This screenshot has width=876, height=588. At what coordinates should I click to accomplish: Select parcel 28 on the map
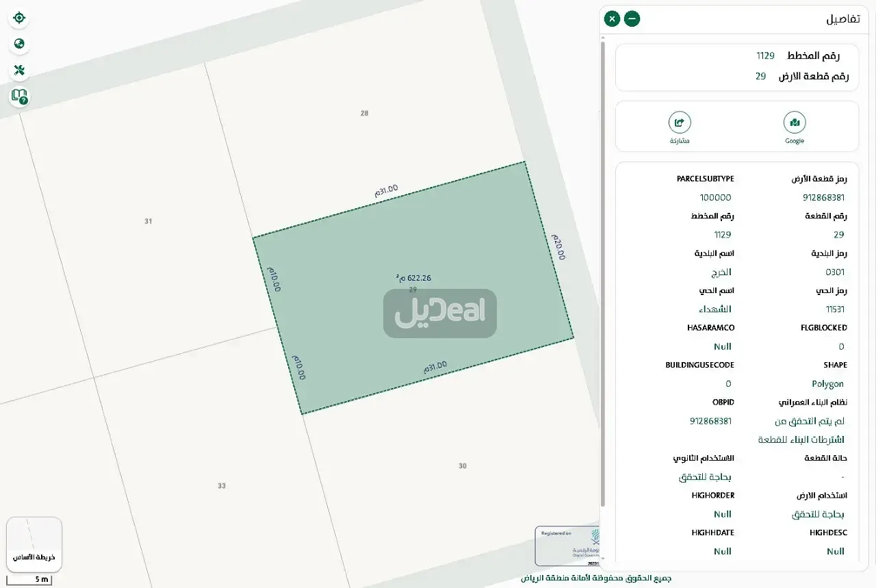click(364, 113)
